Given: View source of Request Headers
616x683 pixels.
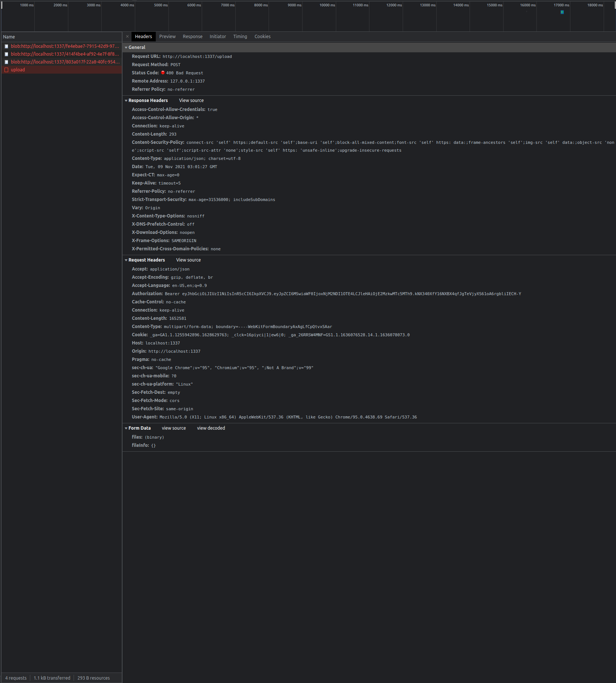Looking at the screenshot, I should (x=188, y=260).
